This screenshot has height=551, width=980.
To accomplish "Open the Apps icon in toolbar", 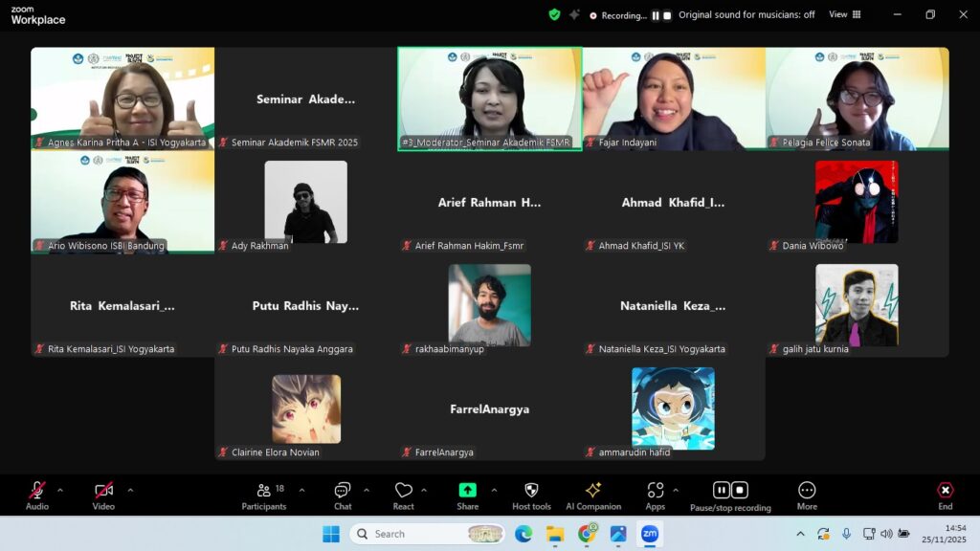I will coord(655,492).
